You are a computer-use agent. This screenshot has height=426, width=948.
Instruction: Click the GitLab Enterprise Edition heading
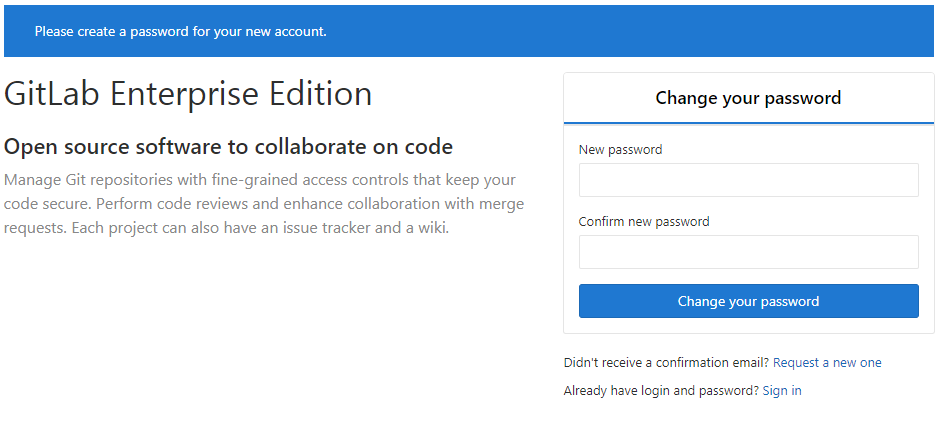point(187,94)
